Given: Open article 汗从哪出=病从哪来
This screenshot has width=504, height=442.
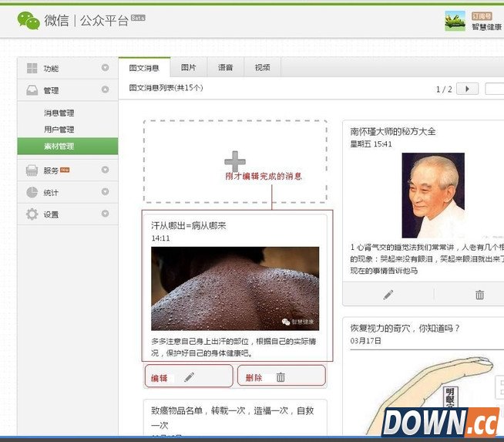Looking at the screenshot, I should [x=189, y=225].
